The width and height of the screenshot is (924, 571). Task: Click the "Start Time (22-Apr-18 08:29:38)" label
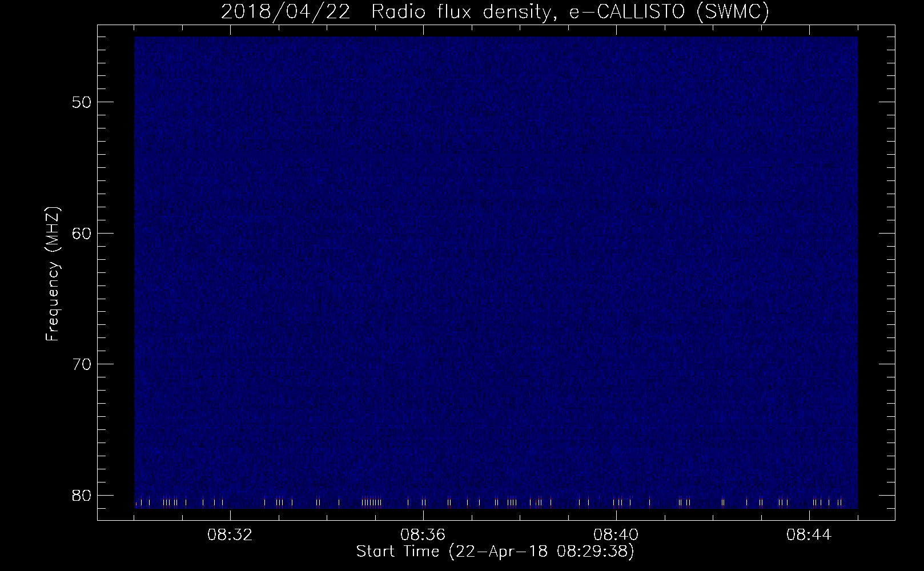click(495, 552)
